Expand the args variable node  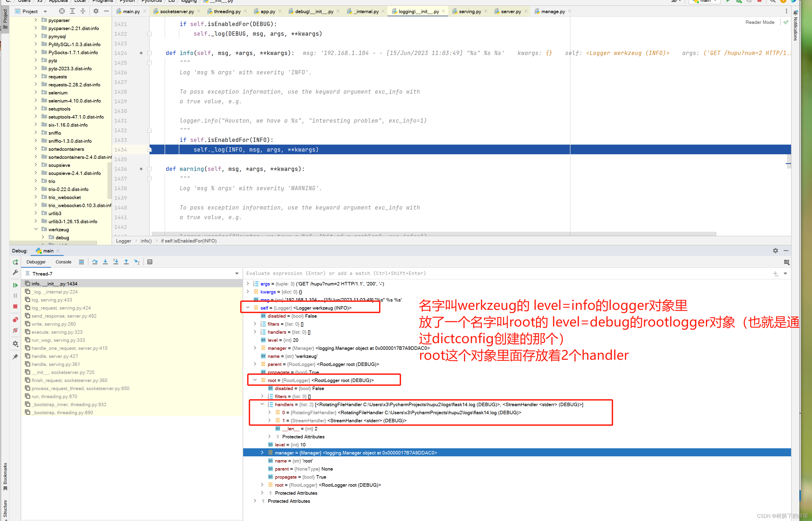coord(248,284)
